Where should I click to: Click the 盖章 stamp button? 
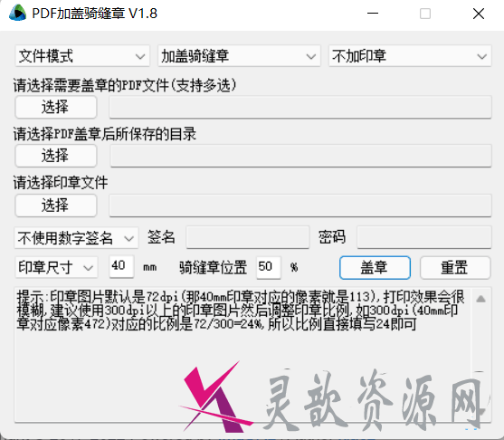point(375,267)
